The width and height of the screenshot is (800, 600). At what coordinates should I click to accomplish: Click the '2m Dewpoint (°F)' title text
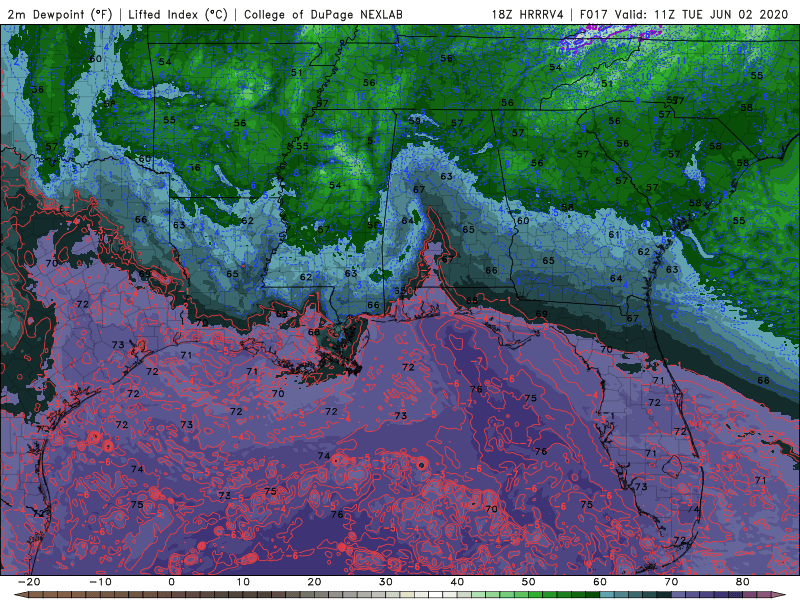[60, 14]
